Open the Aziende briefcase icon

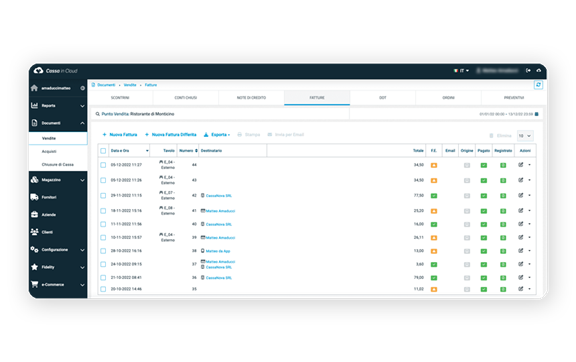(x=35, y=214)
